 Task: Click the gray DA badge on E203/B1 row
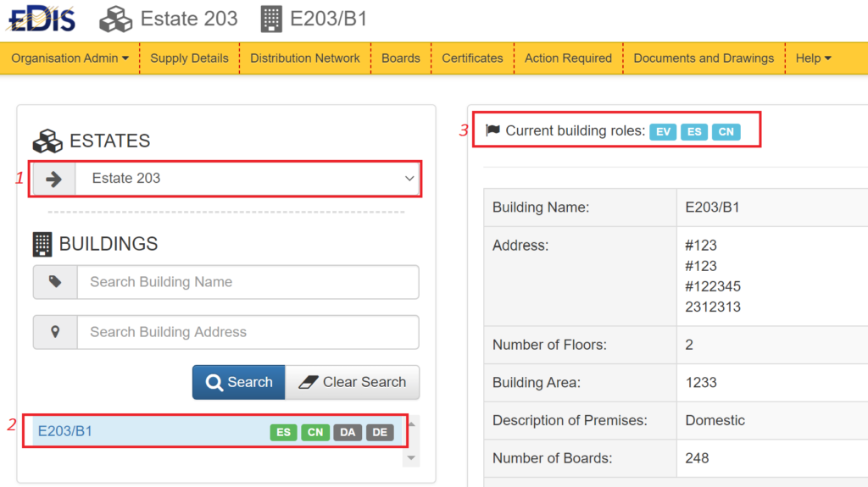pos(347,432)
